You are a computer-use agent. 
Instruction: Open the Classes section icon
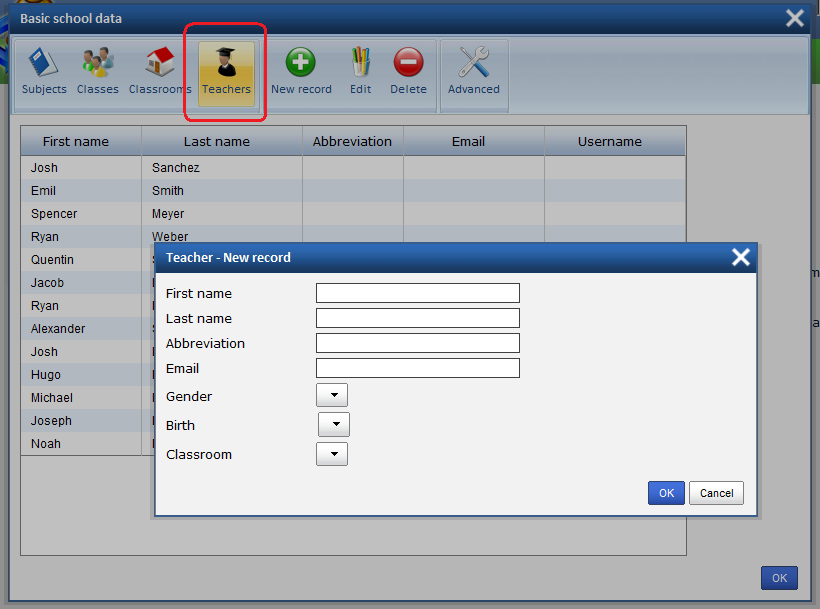click(x=97, y=64)
